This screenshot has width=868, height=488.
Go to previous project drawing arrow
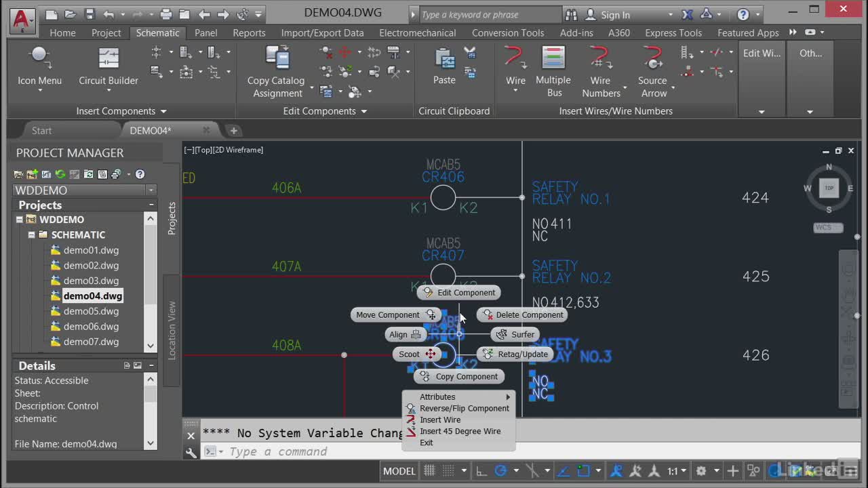pyautogui.click(x=204, y=14)
